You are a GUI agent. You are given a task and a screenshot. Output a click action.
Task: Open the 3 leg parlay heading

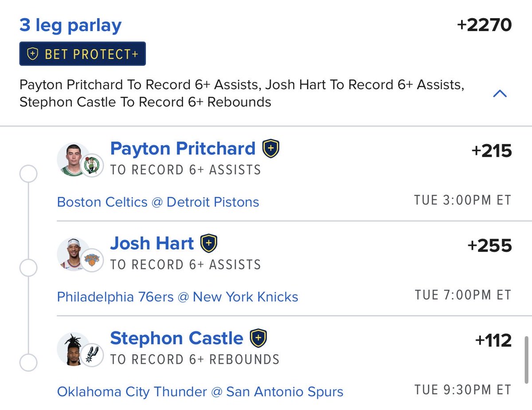tap(70, 25)
